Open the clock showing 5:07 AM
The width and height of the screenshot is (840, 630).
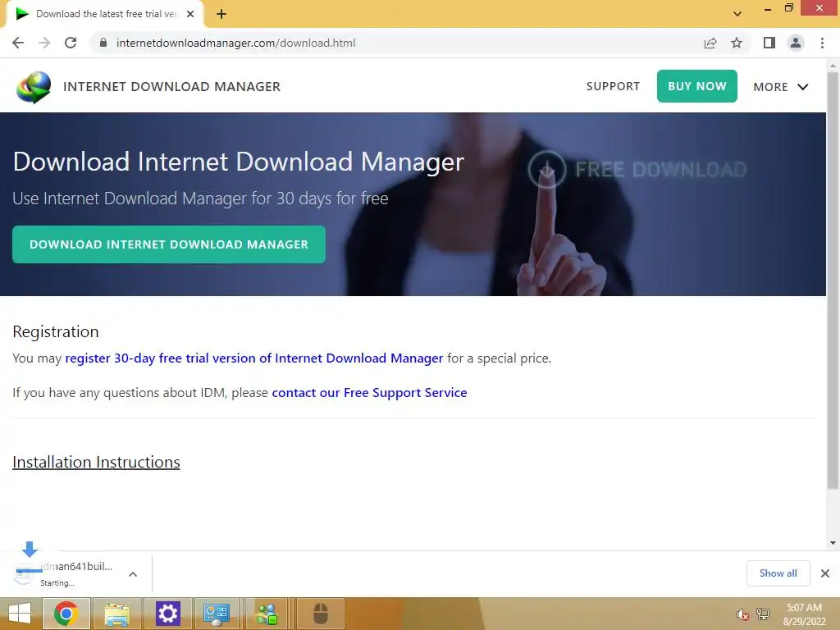(x=804, y=614)
